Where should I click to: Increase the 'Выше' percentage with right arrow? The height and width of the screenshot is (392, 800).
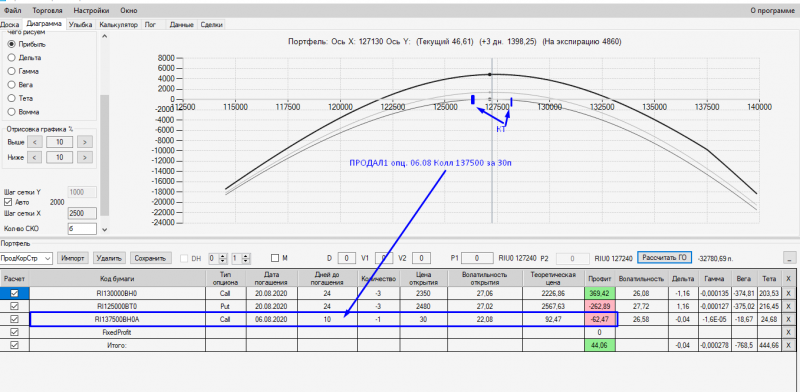(85, 141)
